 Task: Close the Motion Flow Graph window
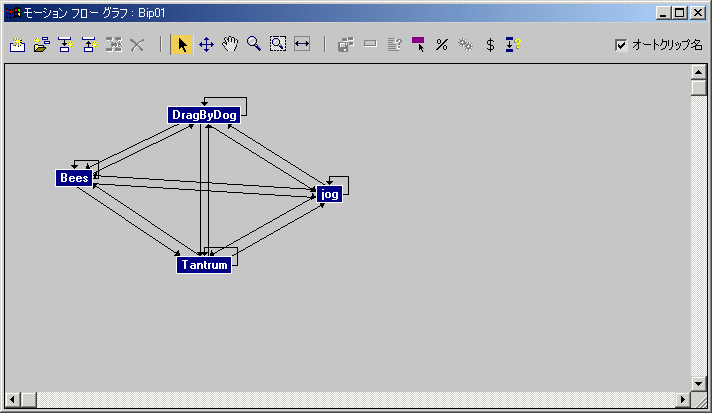point(697,13)
